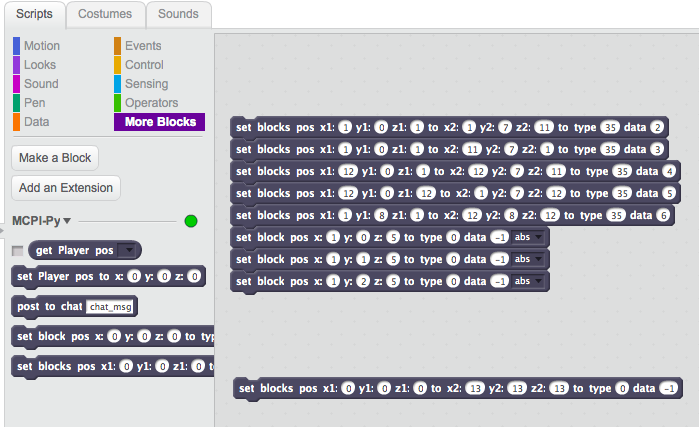Screen dimensions: 699x427
Task: Click type 0 field in bottom set blocks
Action: pyautogui.click(x=622, y=389)
